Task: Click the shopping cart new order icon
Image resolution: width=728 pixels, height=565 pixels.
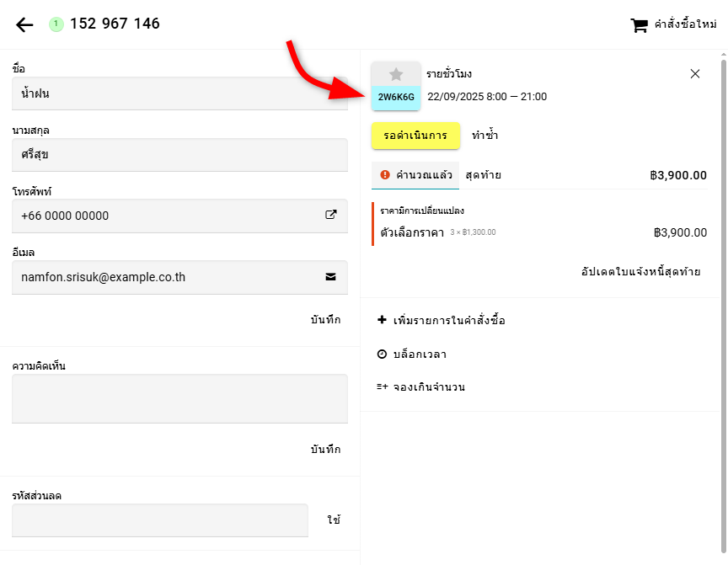Action: coord(640,25)
